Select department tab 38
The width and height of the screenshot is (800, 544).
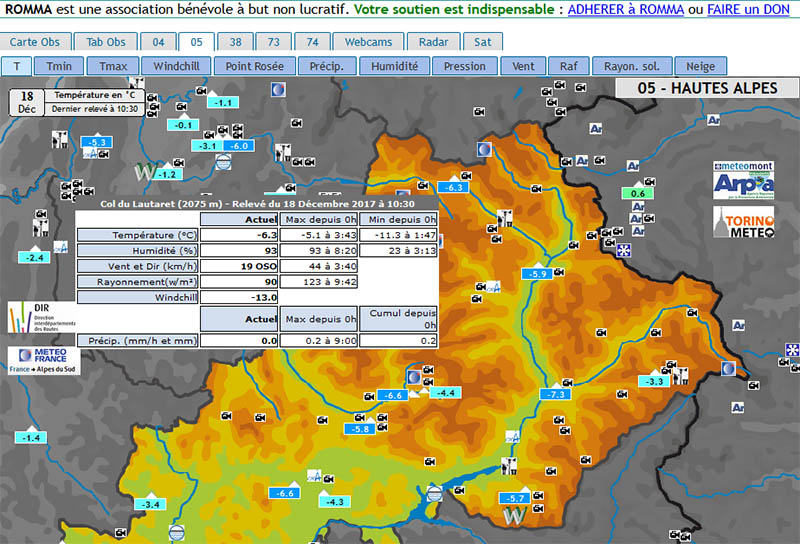click(x=235, y=42)
